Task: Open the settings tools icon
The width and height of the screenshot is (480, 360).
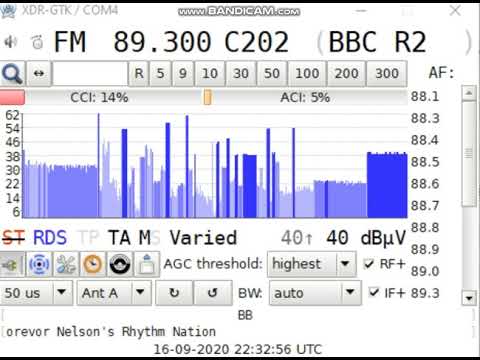Action: coord(66,264)
